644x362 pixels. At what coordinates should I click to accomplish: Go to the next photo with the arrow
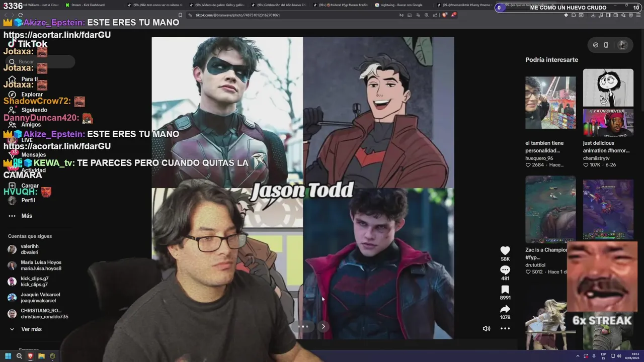[324, 326]
